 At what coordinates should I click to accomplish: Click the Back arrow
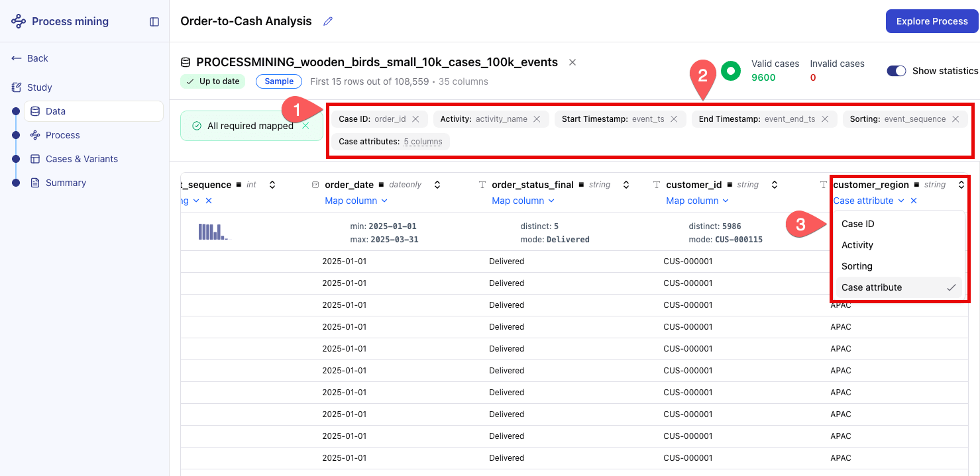17,58
